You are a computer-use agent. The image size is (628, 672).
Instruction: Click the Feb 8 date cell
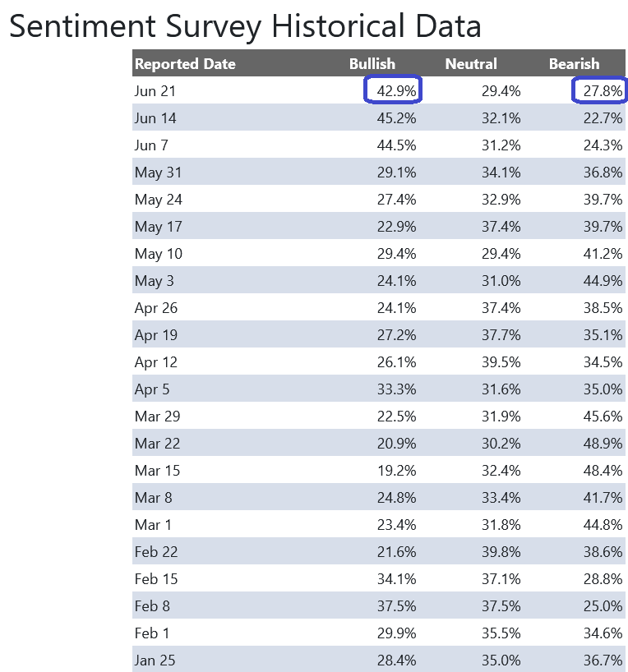click(152, 606)
